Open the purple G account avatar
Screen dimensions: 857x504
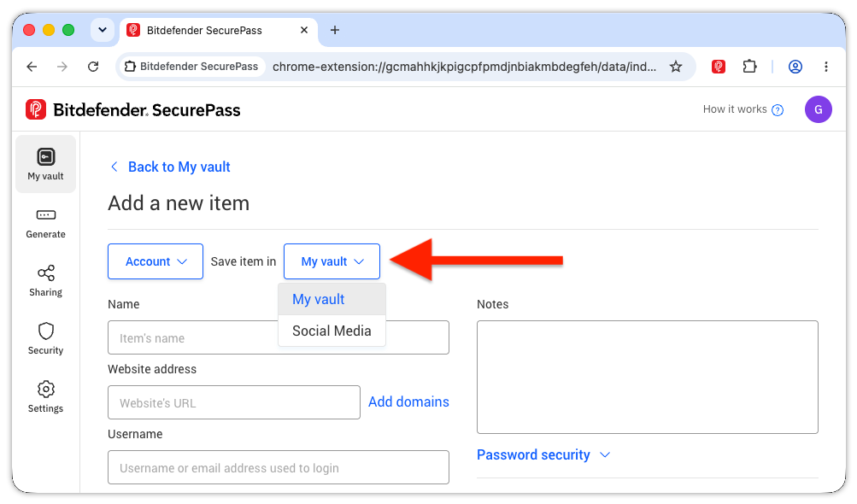pos(819,109)
